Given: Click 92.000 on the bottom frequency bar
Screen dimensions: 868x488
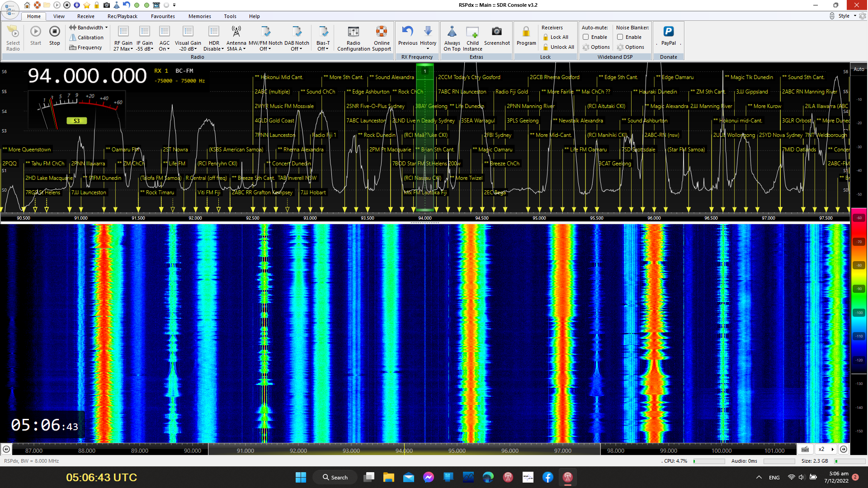Looking at the screenshot, I should (298, 450).
